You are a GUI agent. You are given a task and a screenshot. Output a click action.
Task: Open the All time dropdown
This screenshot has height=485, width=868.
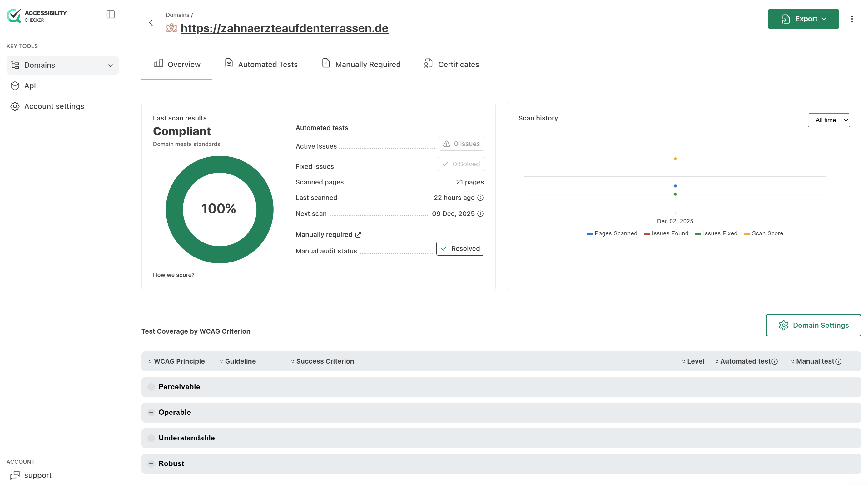pyautogui.click(x=829, y=120)
